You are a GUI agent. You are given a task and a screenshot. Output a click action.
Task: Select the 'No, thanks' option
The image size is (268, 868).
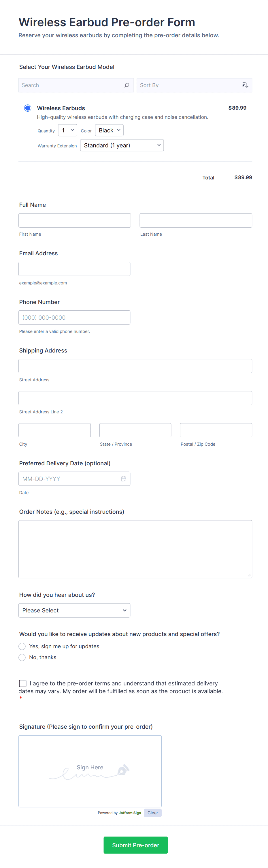coord(22,657)
